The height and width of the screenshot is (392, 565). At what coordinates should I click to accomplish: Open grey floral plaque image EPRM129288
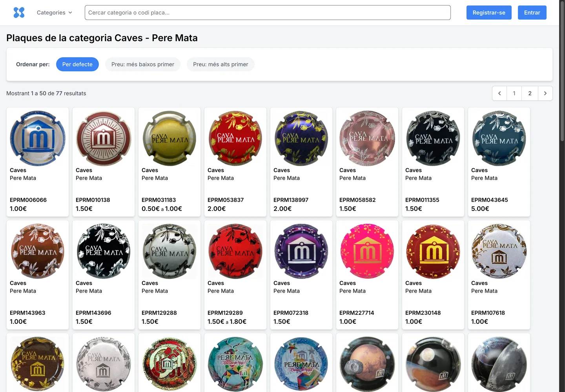pyautogui.click(x=169, y=251)
